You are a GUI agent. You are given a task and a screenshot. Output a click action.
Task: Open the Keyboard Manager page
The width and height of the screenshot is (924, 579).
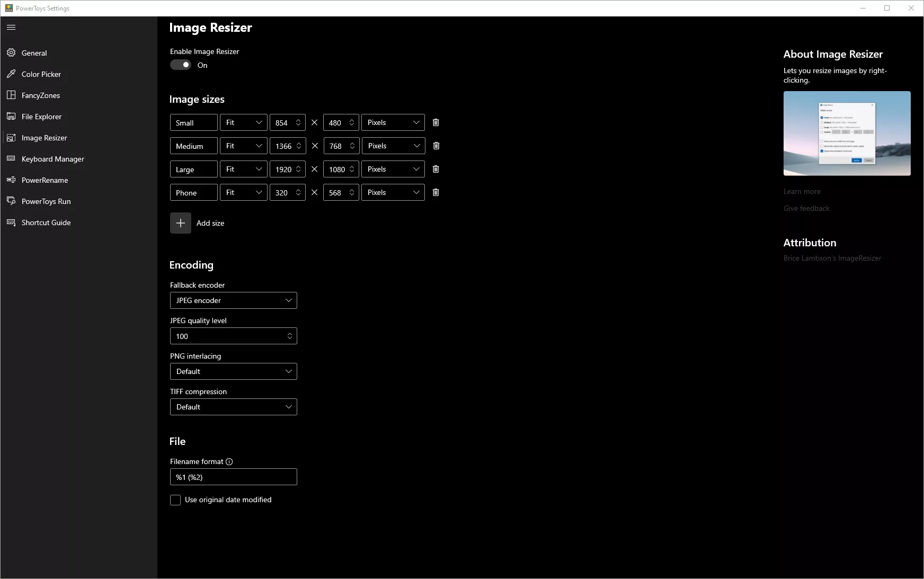[79, 159]
